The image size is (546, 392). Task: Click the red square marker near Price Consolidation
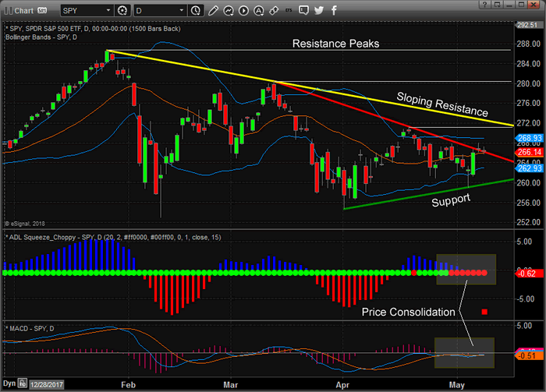pyautogui.click(x=484, y=312)
